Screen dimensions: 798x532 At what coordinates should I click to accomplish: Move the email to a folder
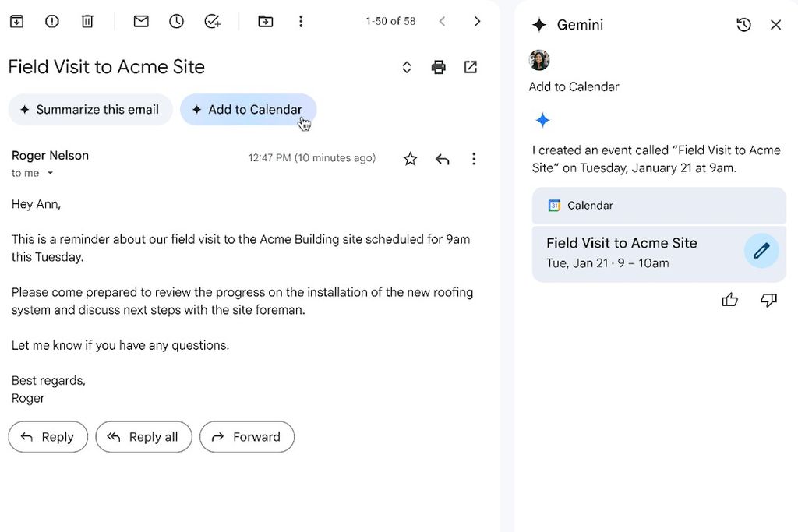[x=266, y=21]
